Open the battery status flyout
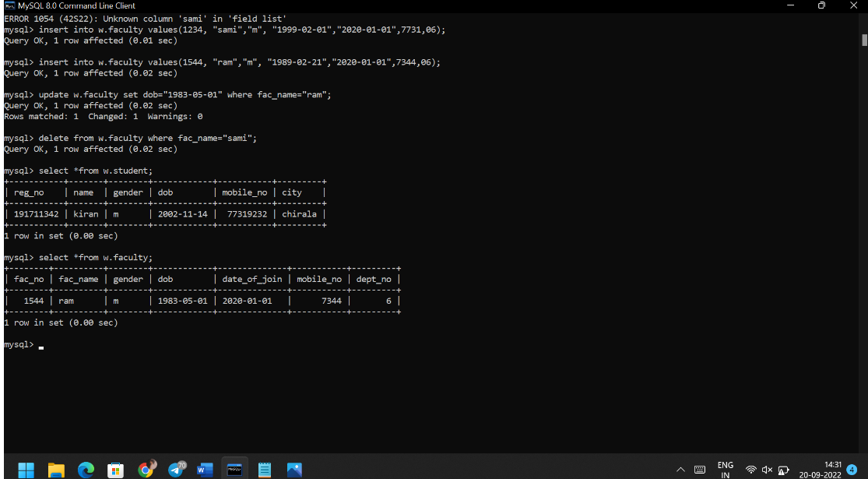The height and width of the screenshot is (479, 868). pyautogui.click(x=783, y=469)
